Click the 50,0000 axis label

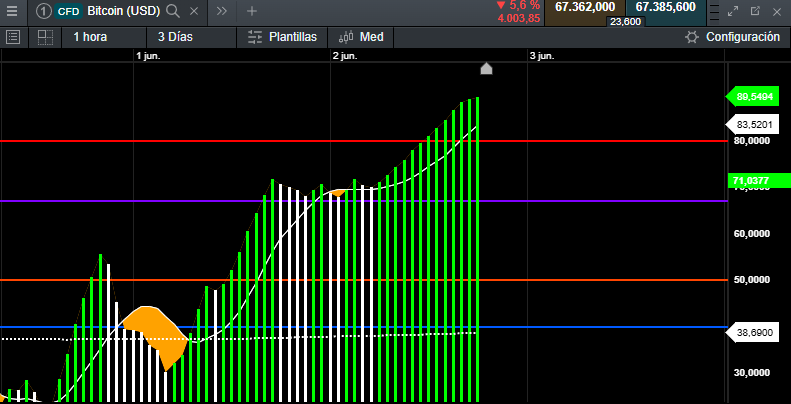coord(751,280)
